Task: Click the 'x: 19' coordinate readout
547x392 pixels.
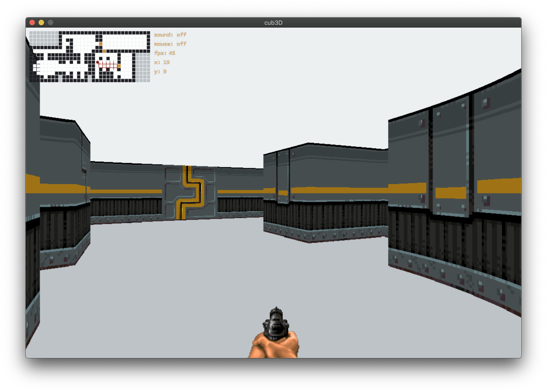Action: click(x=162, y=62)
